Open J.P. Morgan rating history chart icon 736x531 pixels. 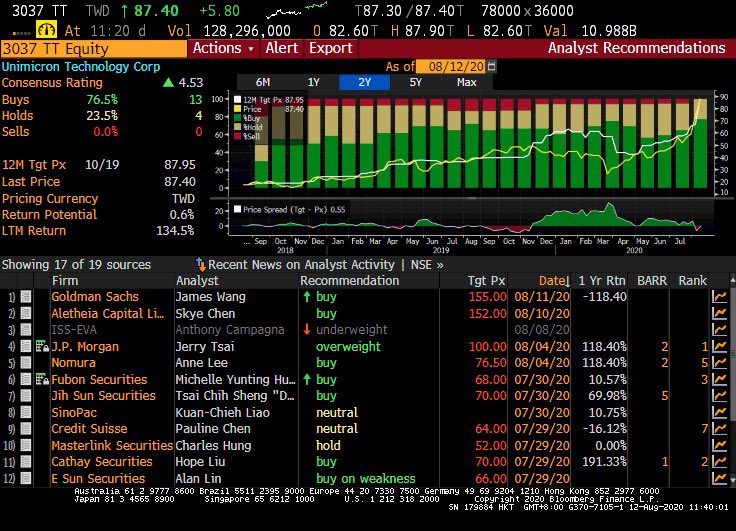tap(719, 346)
